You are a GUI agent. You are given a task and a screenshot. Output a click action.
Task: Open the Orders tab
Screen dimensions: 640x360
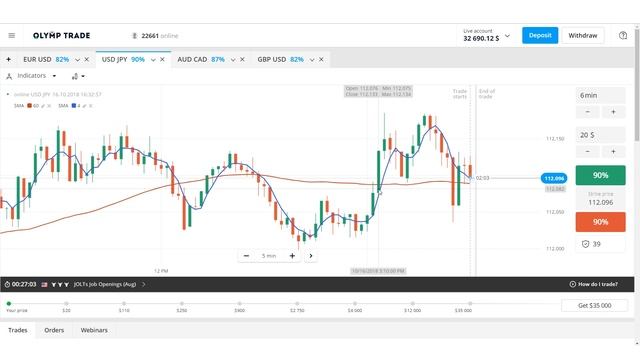point(54,330)
